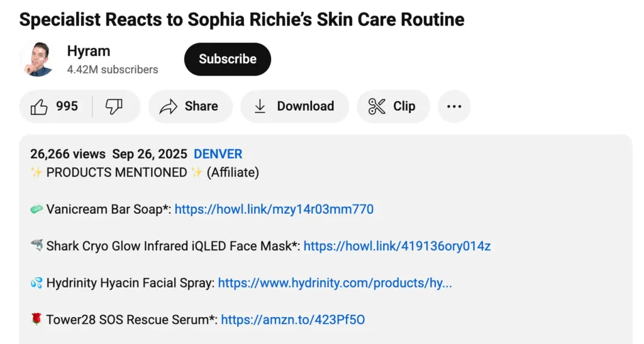Screen dimensions: 644x344
Task: Open the Shark Cryo Glow mask link
Action: (x=397, y=246)
